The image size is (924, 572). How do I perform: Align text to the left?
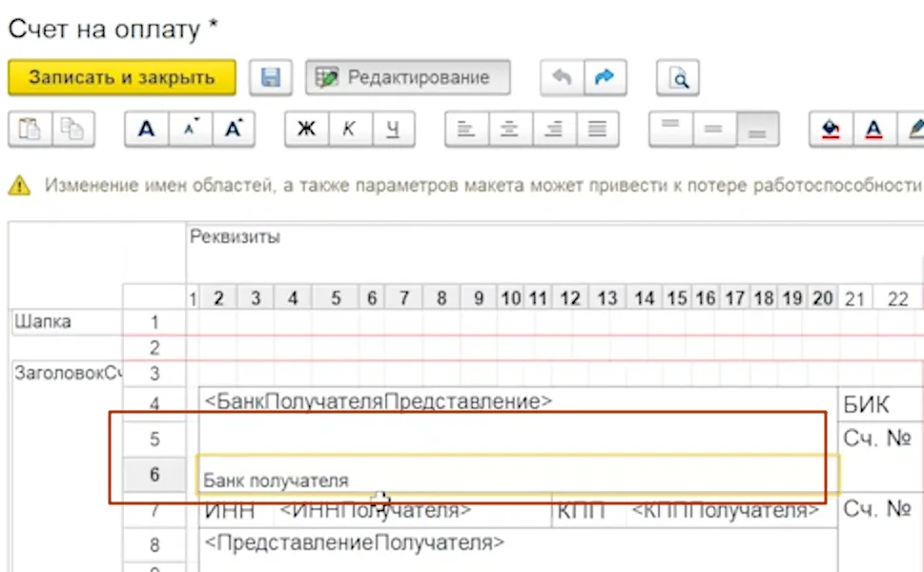coord(466,129)
